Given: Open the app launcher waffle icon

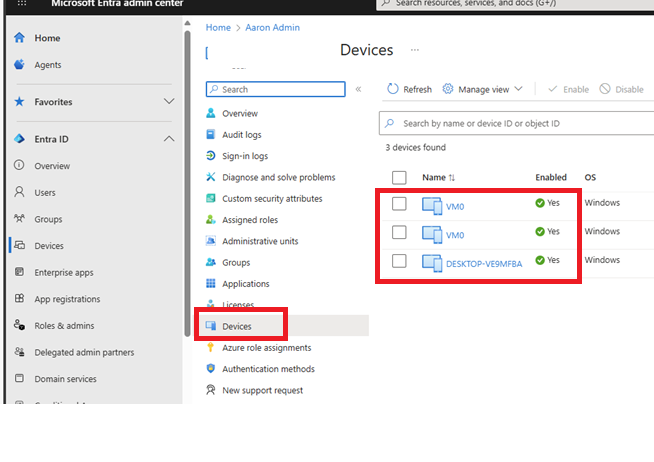Looking at the screenshot, I should (x=22, y=3).
